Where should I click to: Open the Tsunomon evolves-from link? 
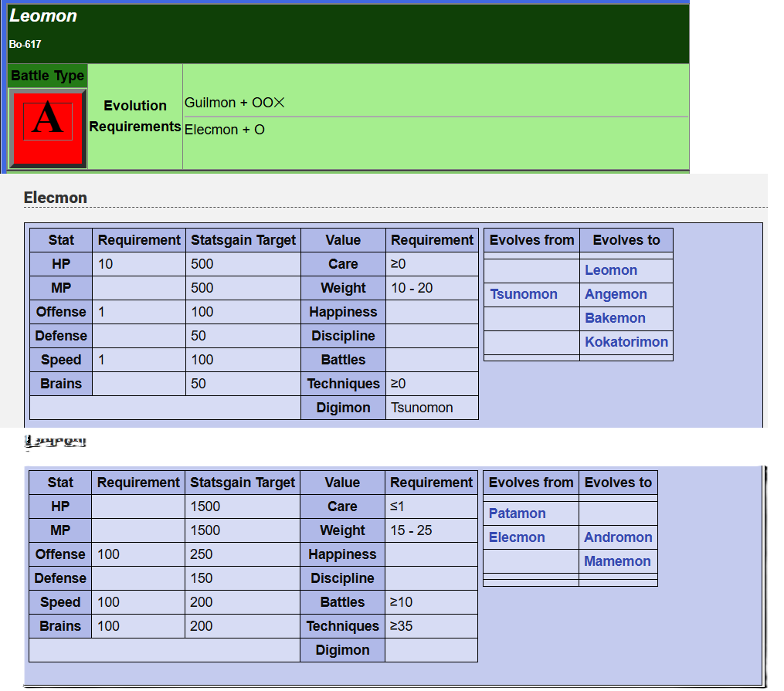[x=523, y=294]
